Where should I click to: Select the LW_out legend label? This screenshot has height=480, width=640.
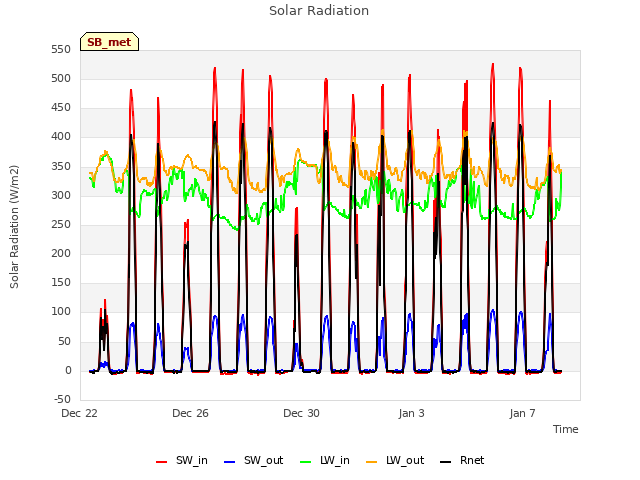tap(405, 460)
